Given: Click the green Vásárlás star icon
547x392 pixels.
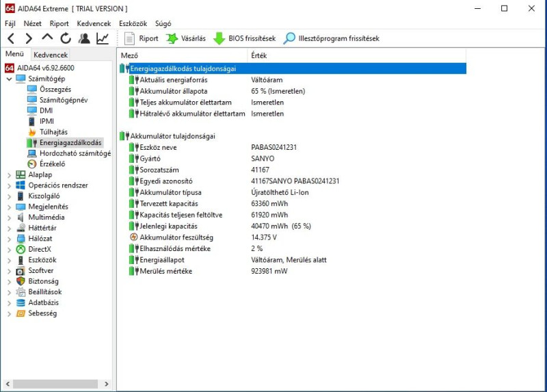Looking at the screenshot, I should [172, 38].
